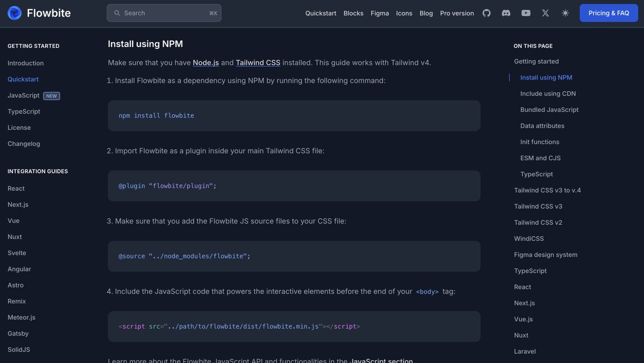Jump to Tailwind CSS v3 section

pyautogui.click(x=538, y=206)
